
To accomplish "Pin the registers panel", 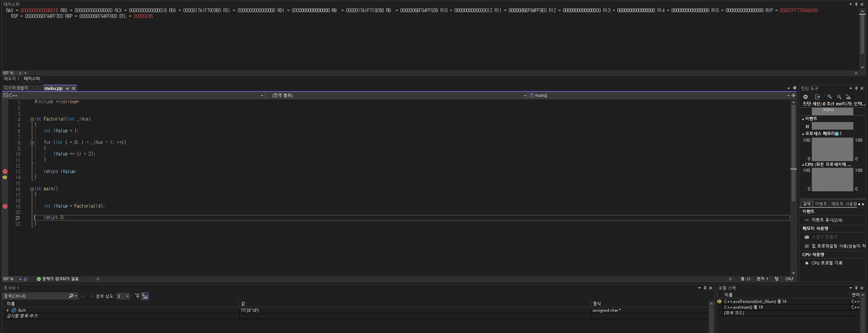I will tap(856, 4).
